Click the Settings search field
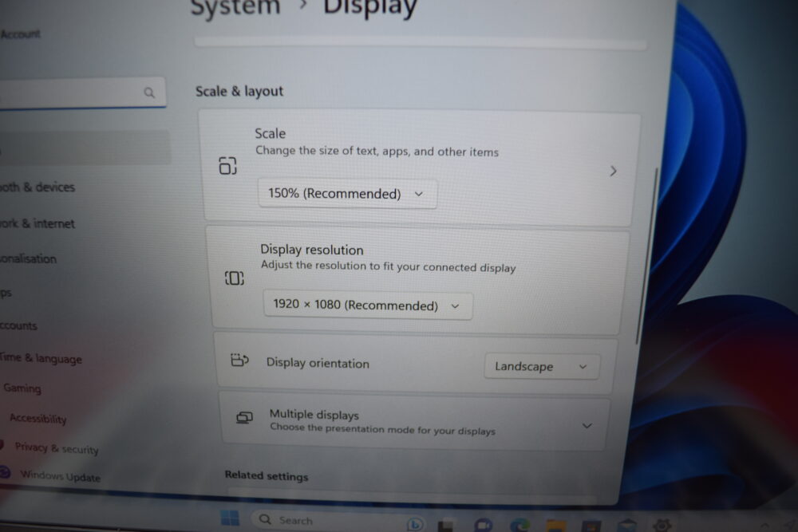 pos(82,93)
